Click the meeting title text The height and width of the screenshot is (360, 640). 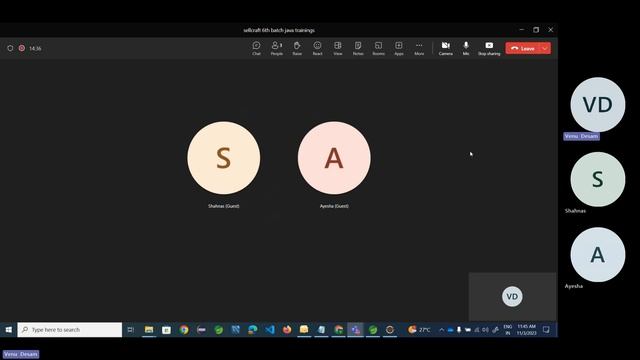click(279, 30)
